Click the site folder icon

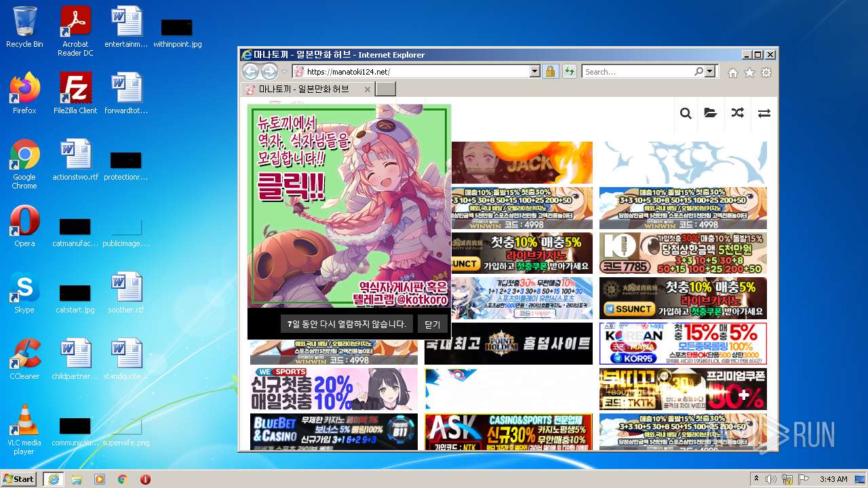pos(711,113)
